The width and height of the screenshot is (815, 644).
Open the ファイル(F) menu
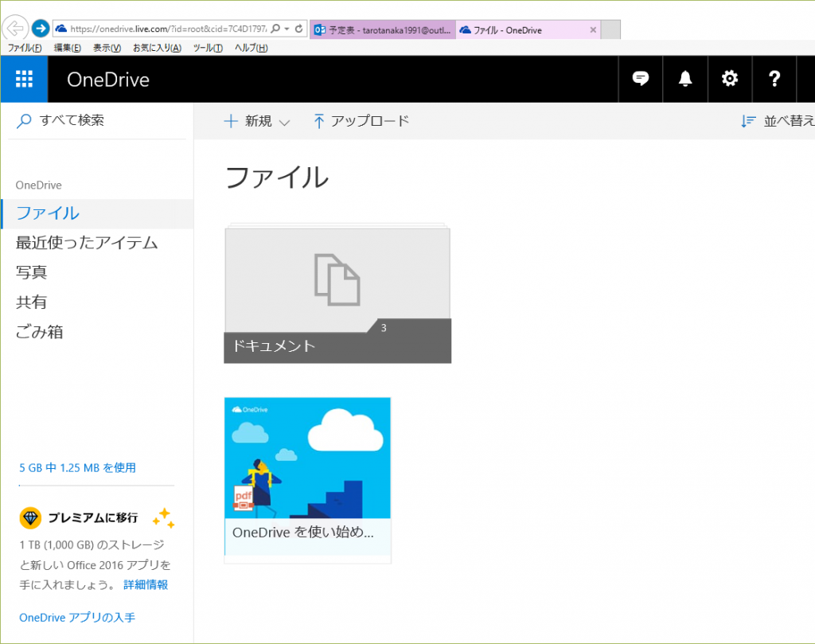pyautogui.click(x=25, y=48)
